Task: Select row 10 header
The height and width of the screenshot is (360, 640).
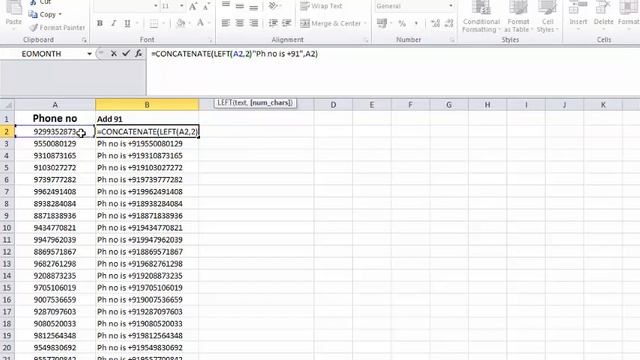Action: pos(7,228)
